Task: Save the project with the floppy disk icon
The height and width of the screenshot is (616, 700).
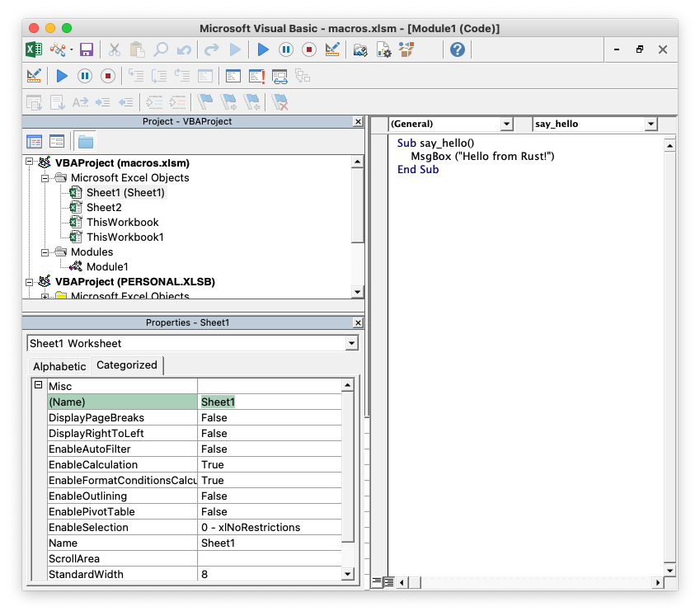Action: pyautogui.click(x=87, y=49)
